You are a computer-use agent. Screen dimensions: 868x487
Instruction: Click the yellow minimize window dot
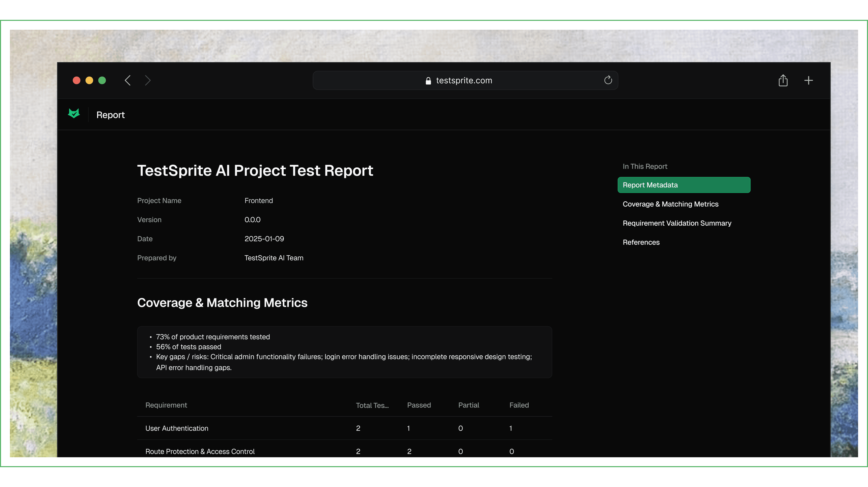coord(89,81)
